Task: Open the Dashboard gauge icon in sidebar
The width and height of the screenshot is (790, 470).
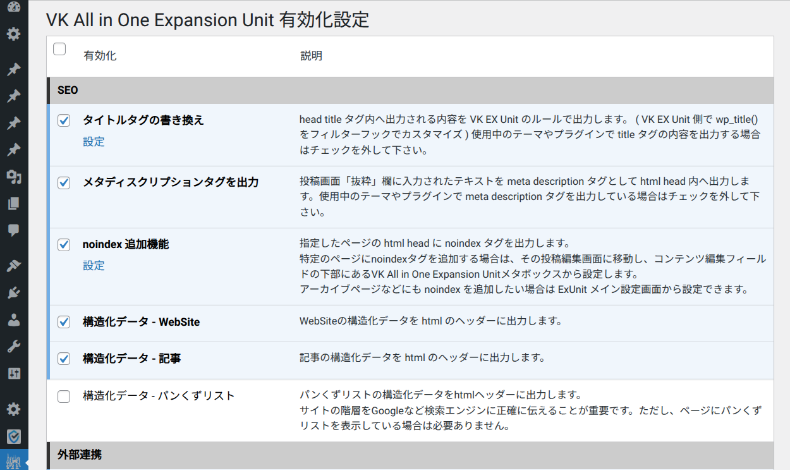Action: [14, 6]
